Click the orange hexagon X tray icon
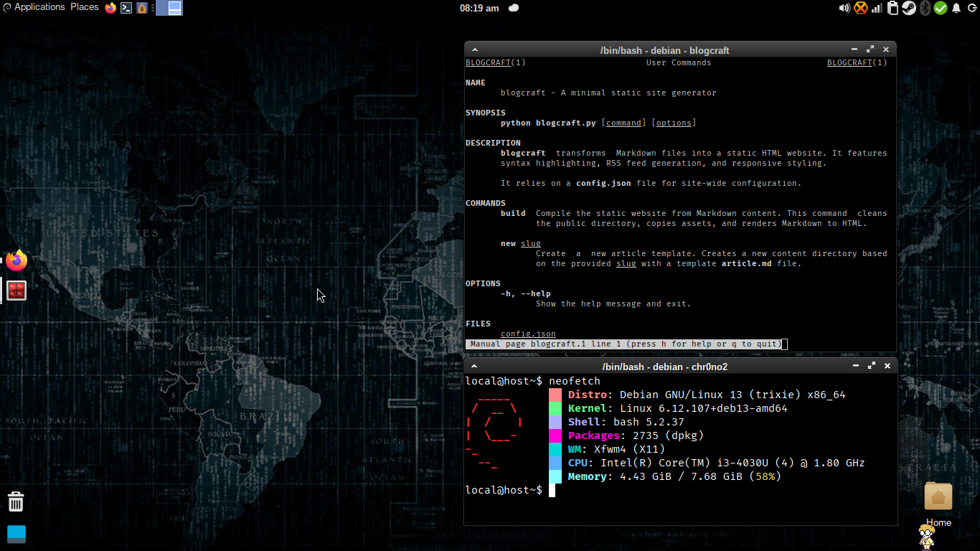Image resolution: width=980 pixels, height=551 pixels. tap(860, 8)
